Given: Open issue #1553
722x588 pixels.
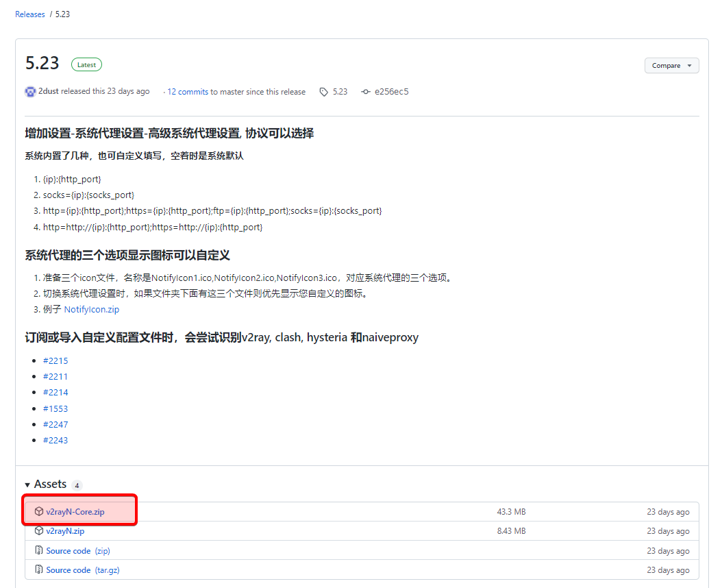Looking at the screenshot, I should 55,408.
